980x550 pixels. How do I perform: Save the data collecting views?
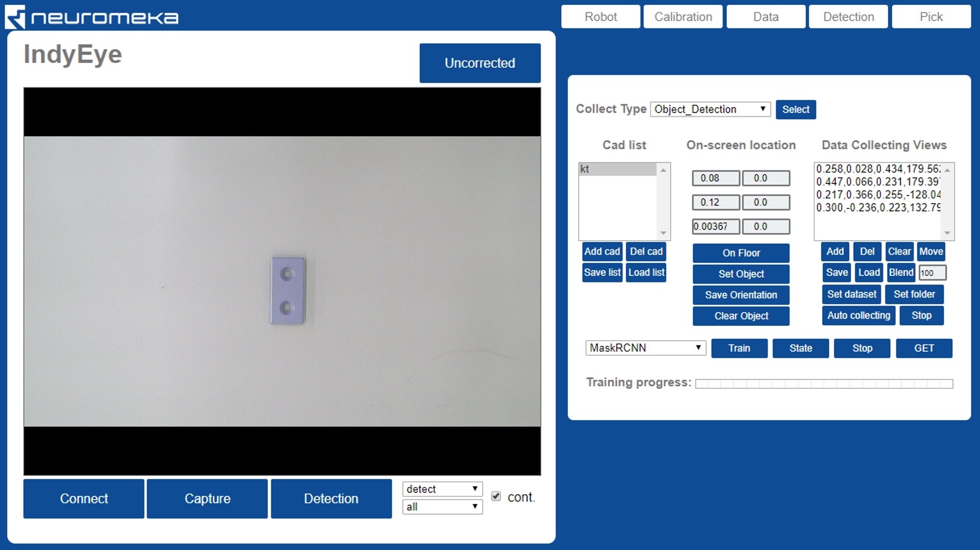[836, 273]
